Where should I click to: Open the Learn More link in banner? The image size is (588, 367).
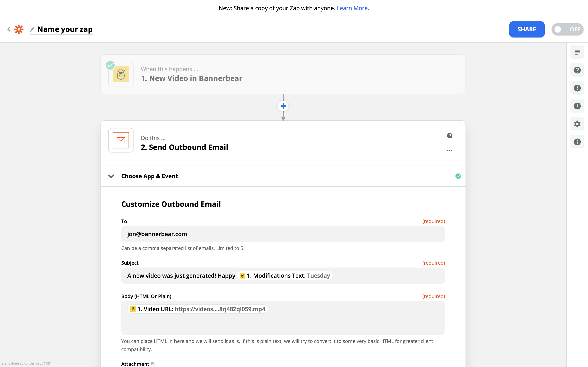point(352,8)
